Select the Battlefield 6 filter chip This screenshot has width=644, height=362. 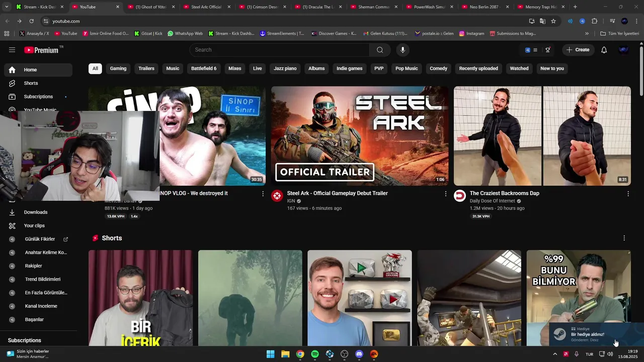[x=204, y=68]
